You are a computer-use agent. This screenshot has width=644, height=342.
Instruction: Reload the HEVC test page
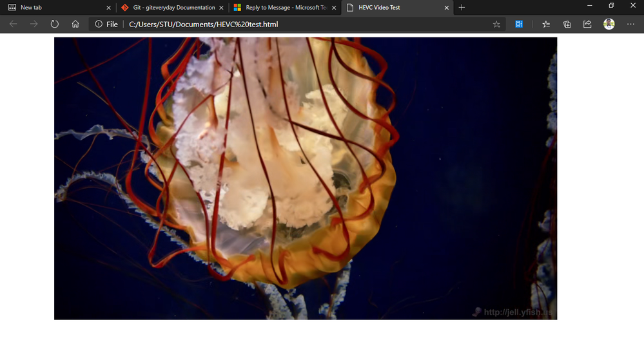point(55,24)
